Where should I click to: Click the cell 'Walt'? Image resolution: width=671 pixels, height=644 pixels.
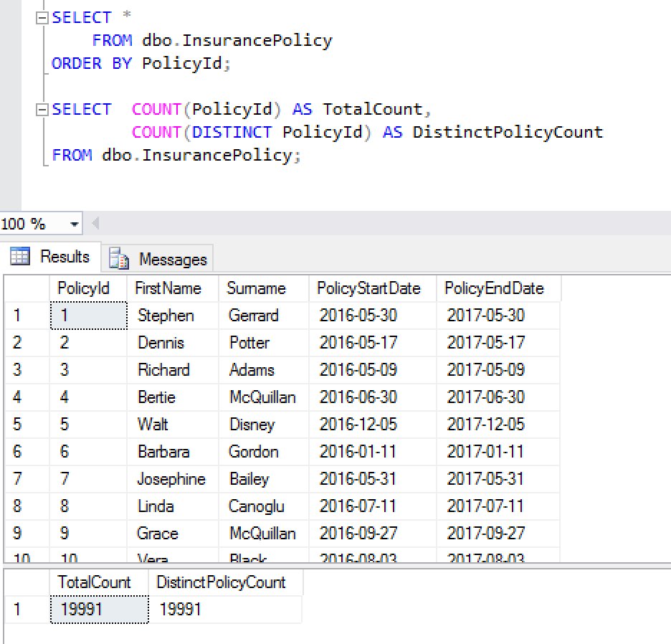[173, 425]
